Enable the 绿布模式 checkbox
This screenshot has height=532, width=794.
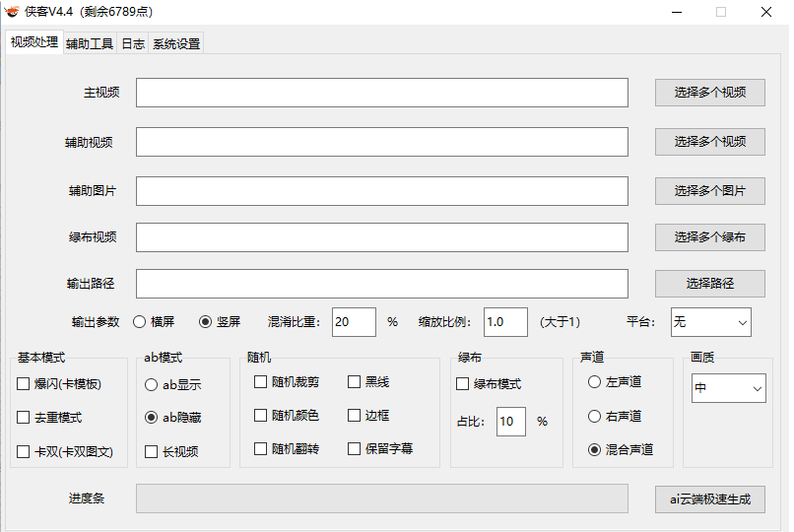(463, 384)
